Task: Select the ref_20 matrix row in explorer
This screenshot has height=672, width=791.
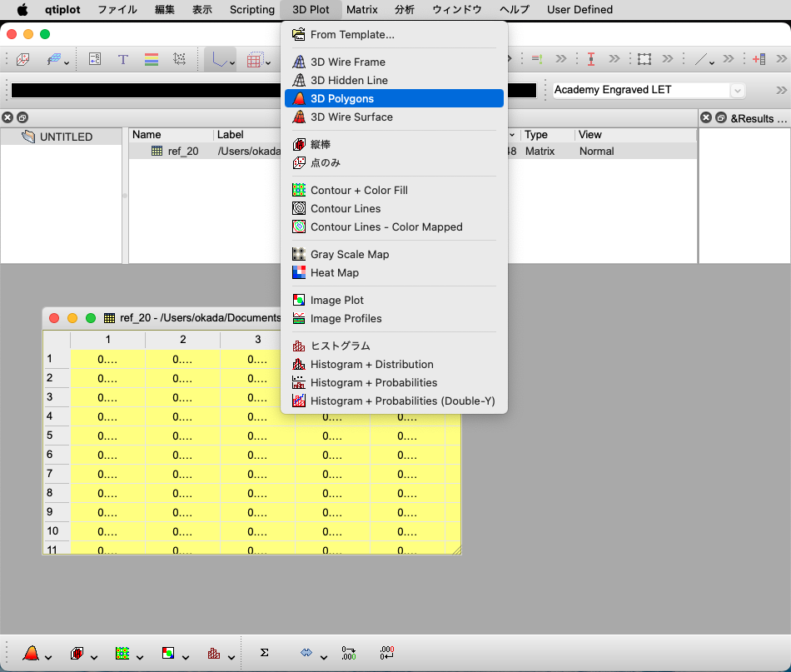Action: point(413,152)
